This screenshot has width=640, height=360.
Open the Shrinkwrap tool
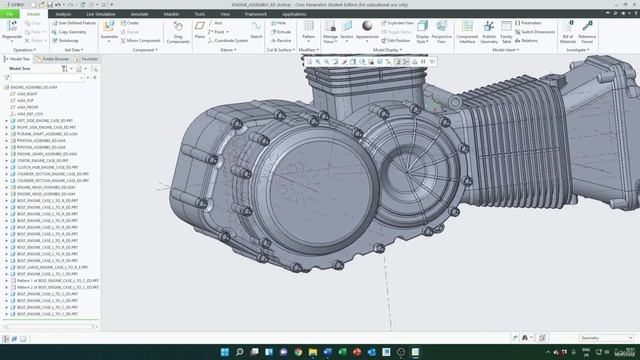point(65,41)
